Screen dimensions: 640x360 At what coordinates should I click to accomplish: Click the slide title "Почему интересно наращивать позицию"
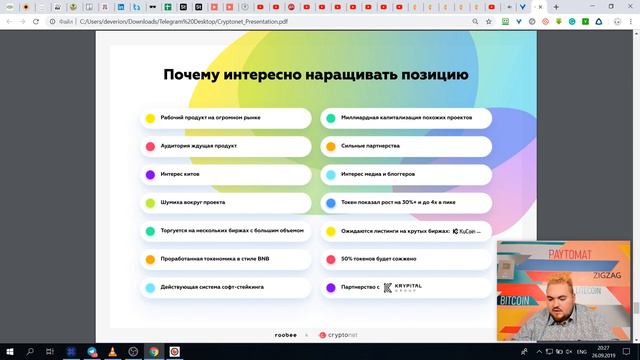click(316, 75)
